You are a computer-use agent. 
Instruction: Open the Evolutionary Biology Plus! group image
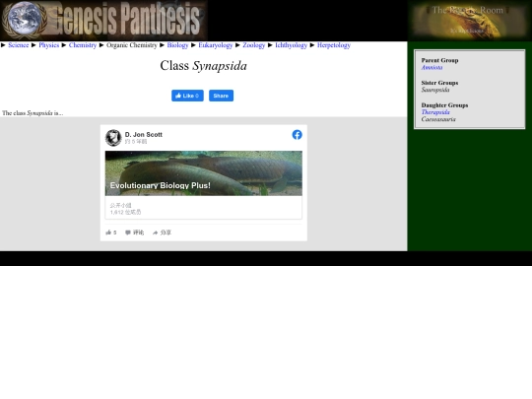point(204,173)
